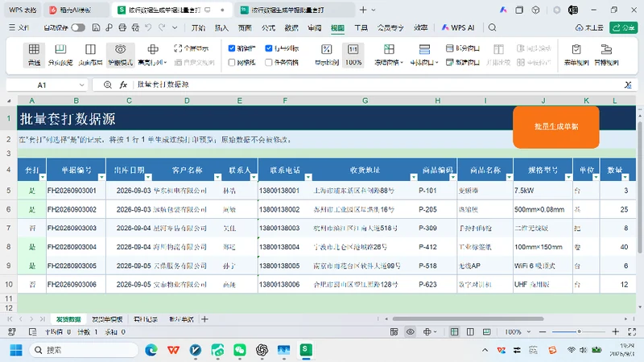Open the File (文件) menu

[x=19, y=27]
